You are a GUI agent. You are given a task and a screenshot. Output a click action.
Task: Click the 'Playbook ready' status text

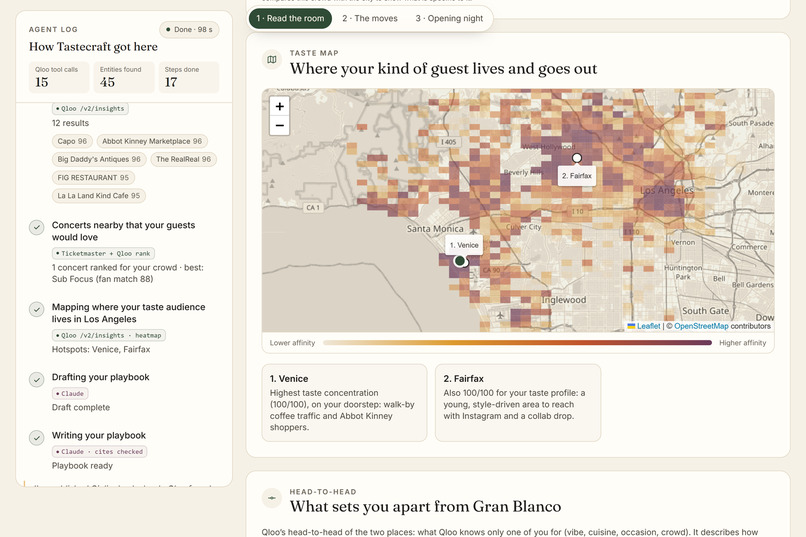click(x=82, y=466)
